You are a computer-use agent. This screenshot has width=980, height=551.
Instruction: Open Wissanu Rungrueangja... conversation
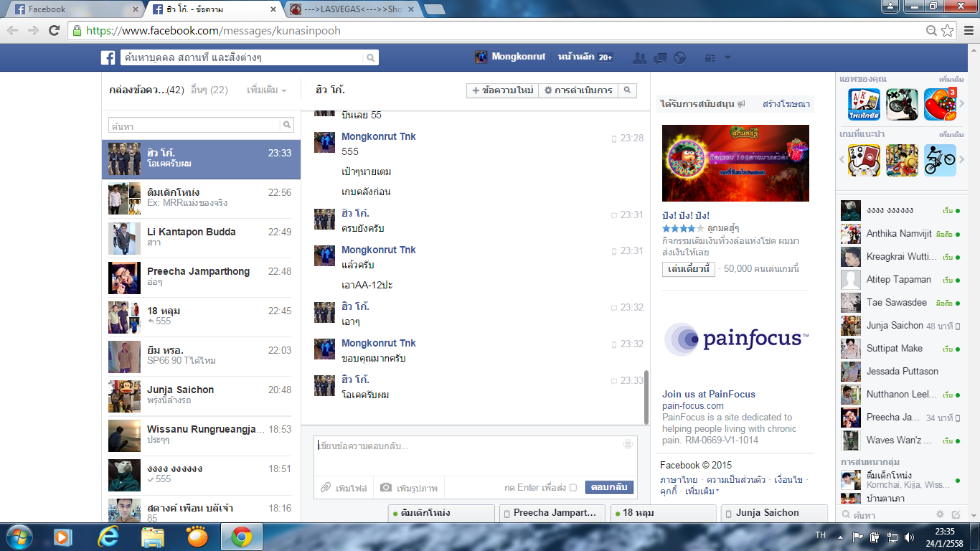(x=201, y=435)
